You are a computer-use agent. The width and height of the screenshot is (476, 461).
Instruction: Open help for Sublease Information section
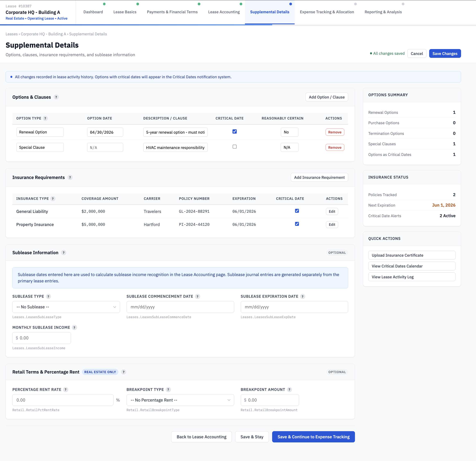pos(64,253)
